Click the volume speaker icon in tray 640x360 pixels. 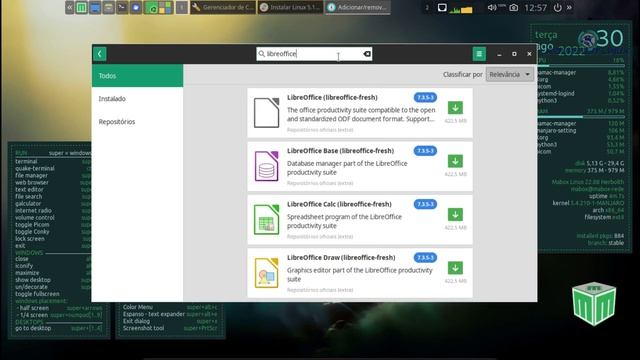click(x=492, y=7)
